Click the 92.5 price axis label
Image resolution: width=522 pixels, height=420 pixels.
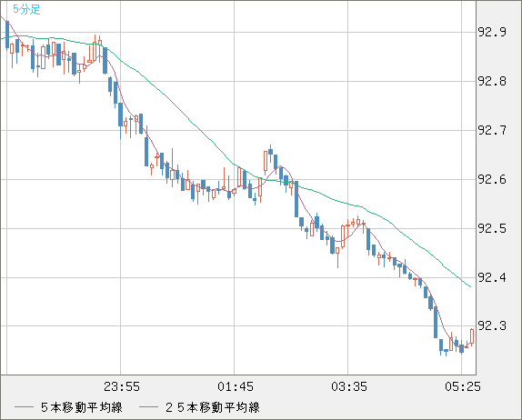492,228
